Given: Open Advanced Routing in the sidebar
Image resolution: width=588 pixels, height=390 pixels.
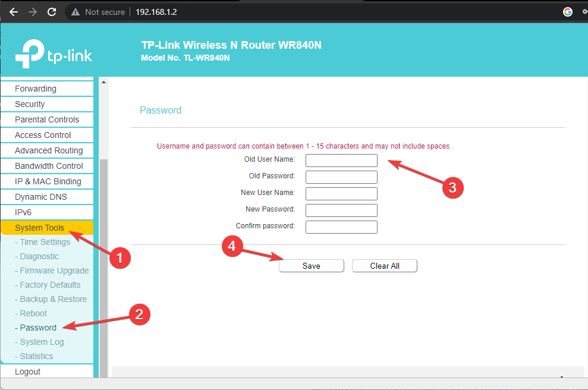Looking at the screenshot, I should [47, 150].
